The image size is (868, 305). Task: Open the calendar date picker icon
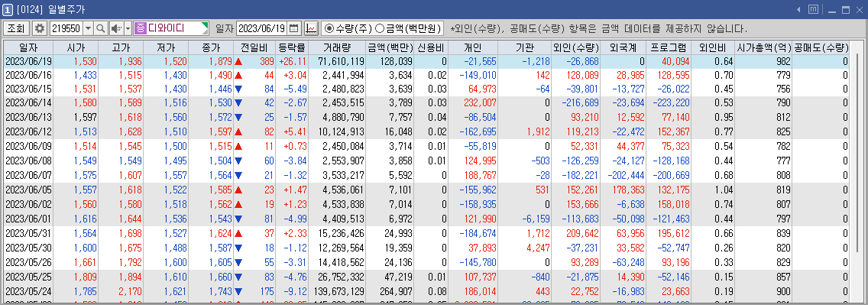tap(294, 28)
